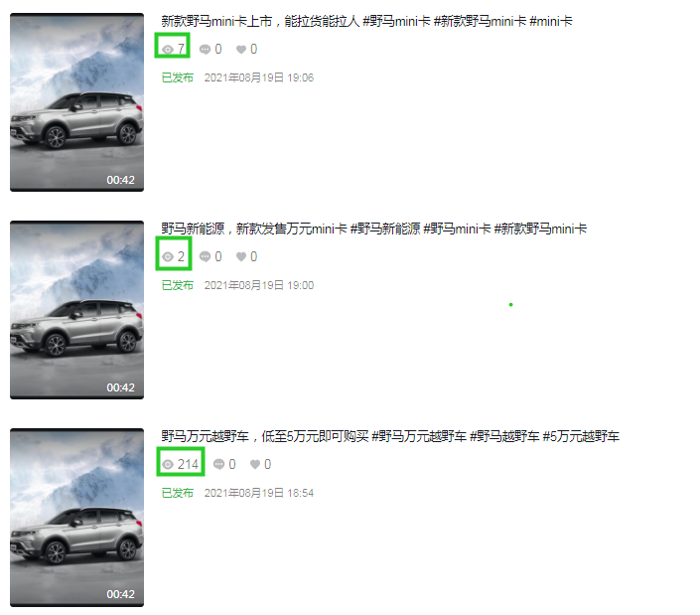Open the title 新款野马mini卡上市
Viewport: 700px width, 615px height.
click(x=216, y=22)
